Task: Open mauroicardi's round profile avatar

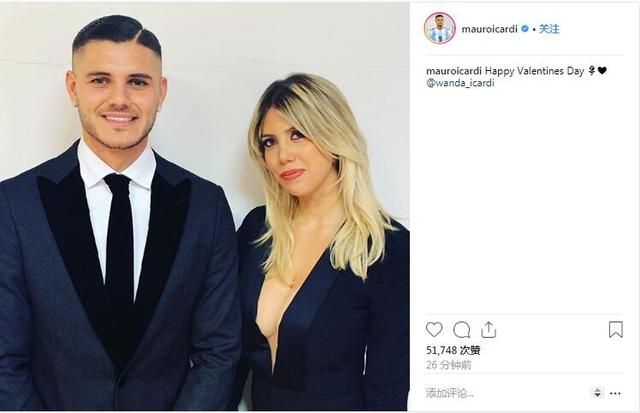Action: pyautogui.click(x=440, y=28)
